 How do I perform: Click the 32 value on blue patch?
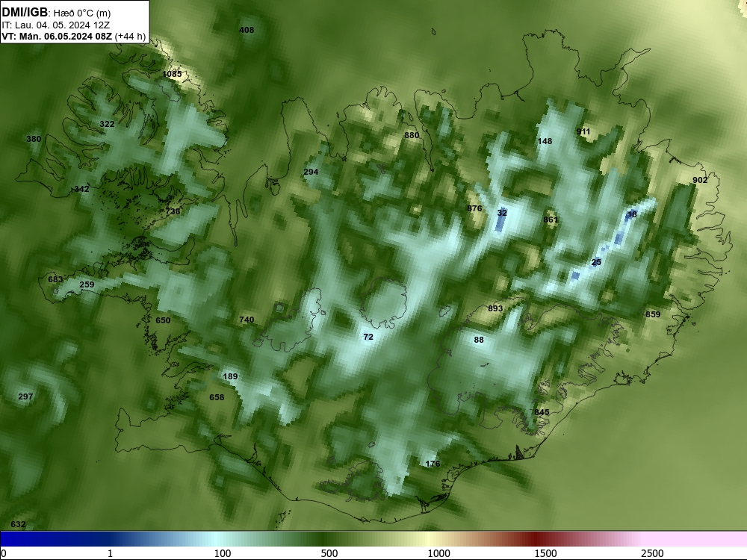(502, 213)
